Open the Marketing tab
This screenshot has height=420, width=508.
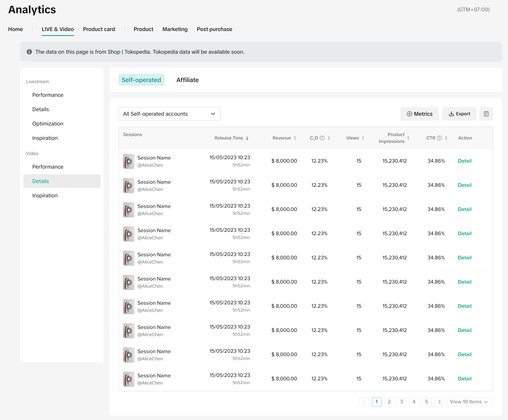175,29
